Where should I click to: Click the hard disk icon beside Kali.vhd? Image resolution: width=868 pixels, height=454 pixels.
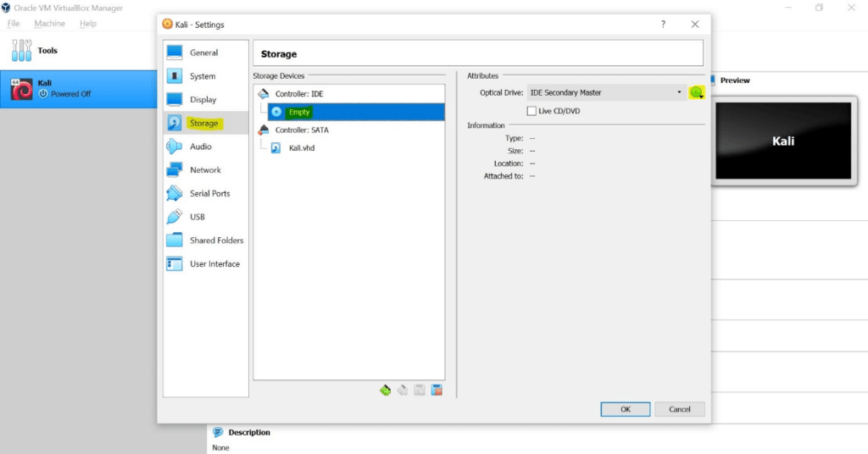click(275, 147)
